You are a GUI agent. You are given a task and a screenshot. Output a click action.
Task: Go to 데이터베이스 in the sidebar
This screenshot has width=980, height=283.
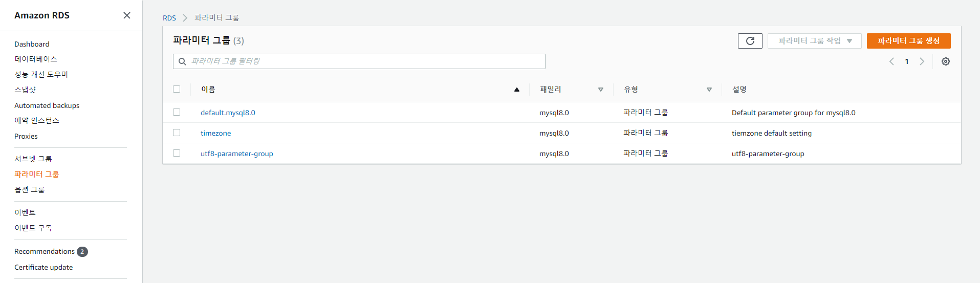coord(36,59)
